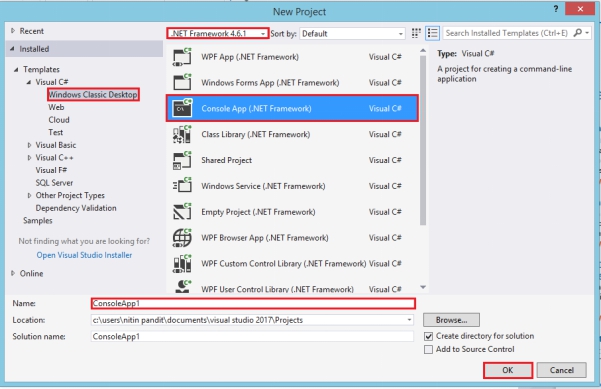Click the Solution name field
The image size is (601, 389).
click(x=252, y=336)
